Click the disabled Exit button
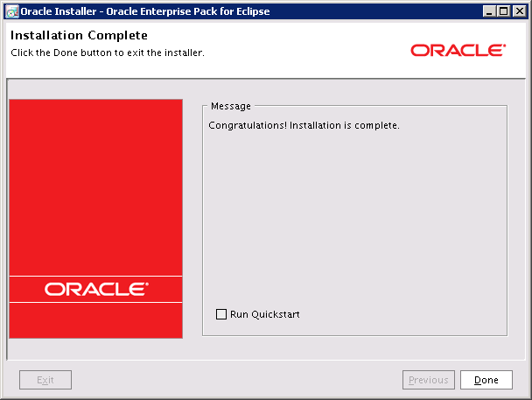 click(x=45, y=380)
